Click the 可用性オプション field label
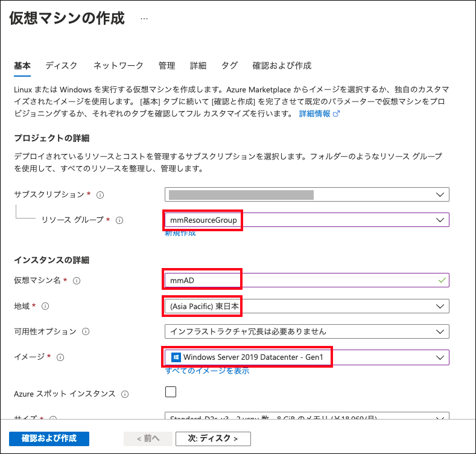476x454 pixels. (45, 331)
